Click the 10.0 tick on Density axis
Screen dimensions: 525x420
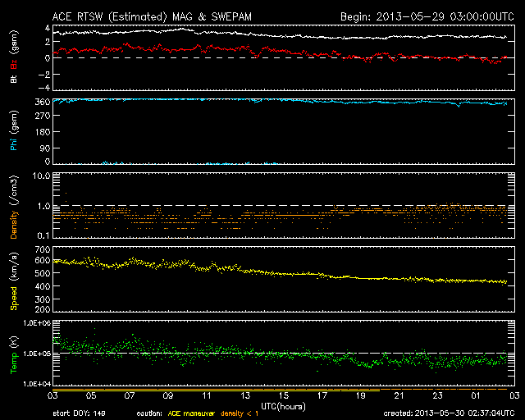(41, 176)
